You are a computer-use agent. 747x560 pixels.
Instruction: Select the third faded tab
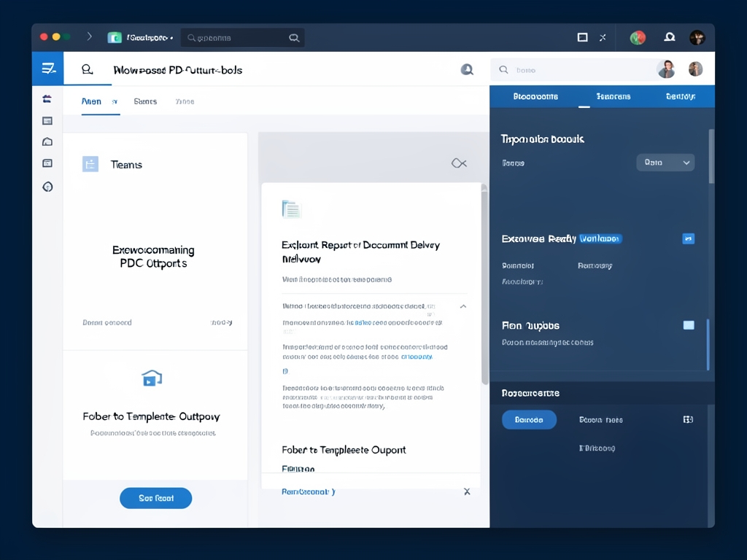coord(185,101)
